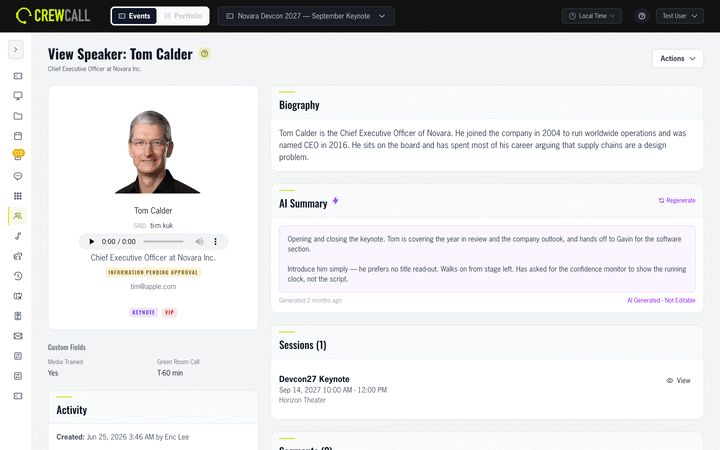Expand the left sidebar with chevron

tap(16, 50)
